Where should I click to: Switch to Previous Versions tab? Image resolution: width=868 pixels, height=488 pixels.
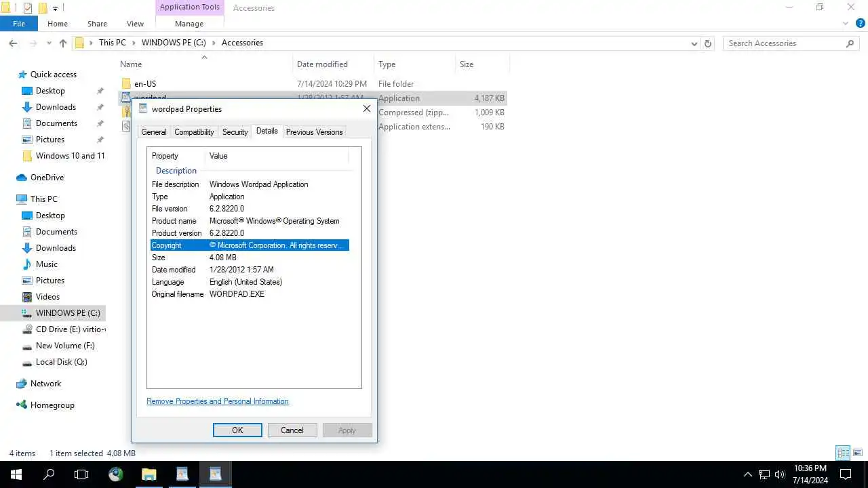pos(314,132)
